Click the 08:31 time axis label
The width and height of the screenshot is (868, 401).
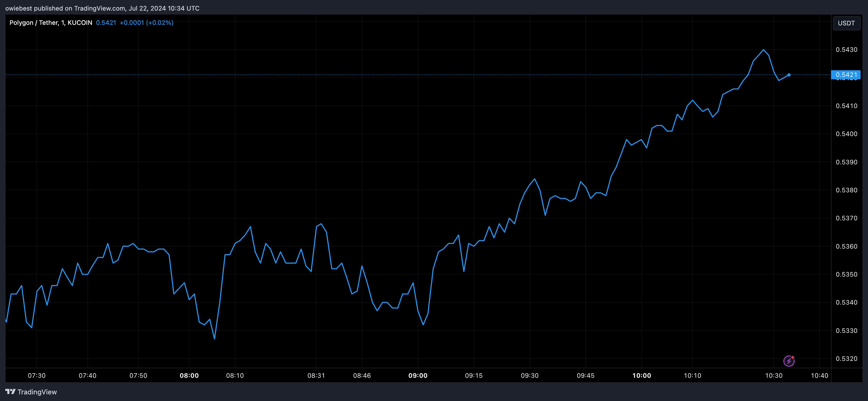pos(316,375)
